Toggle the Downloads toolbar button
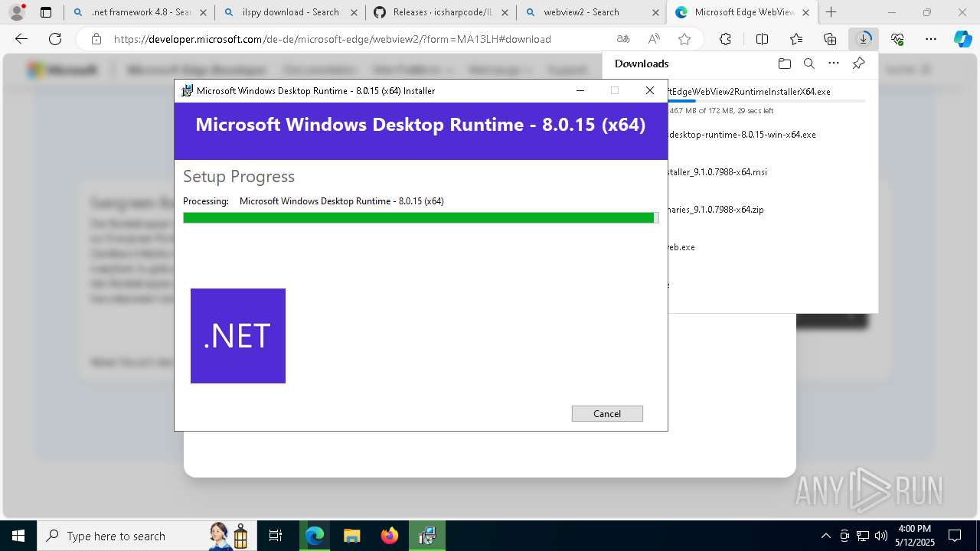 (x=864, y=39)
